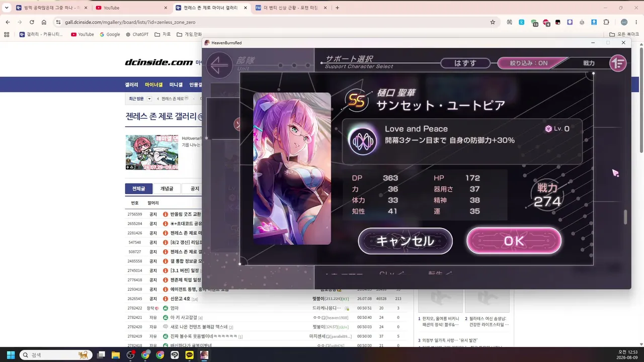644x362 pixels.
Task: Open the ChatGPT bookmark
Action: [x=137, y=34]
